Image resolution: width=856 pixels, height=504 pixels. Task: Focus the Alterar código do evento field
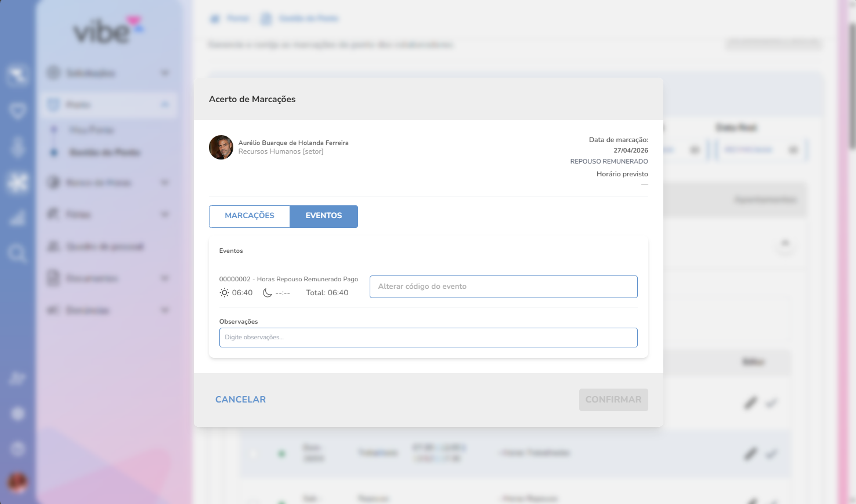click(x=503, y=287)
